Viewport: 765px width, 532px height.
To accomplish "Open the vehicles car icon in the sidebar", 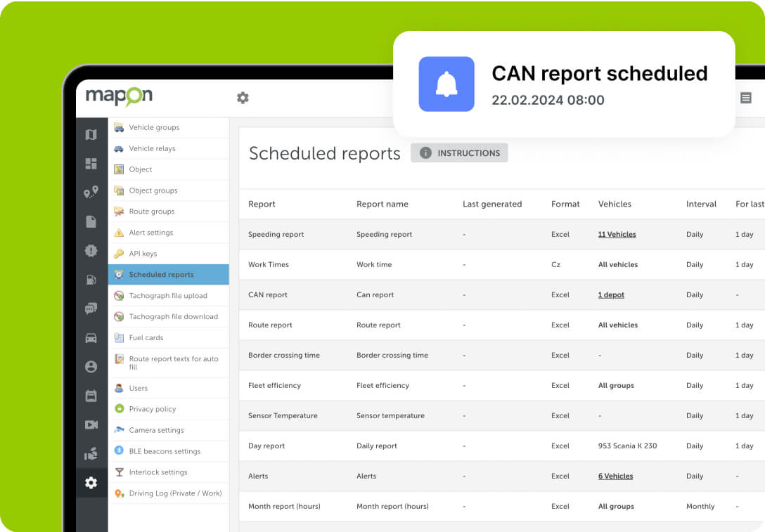I will click(x=91, y=338).
